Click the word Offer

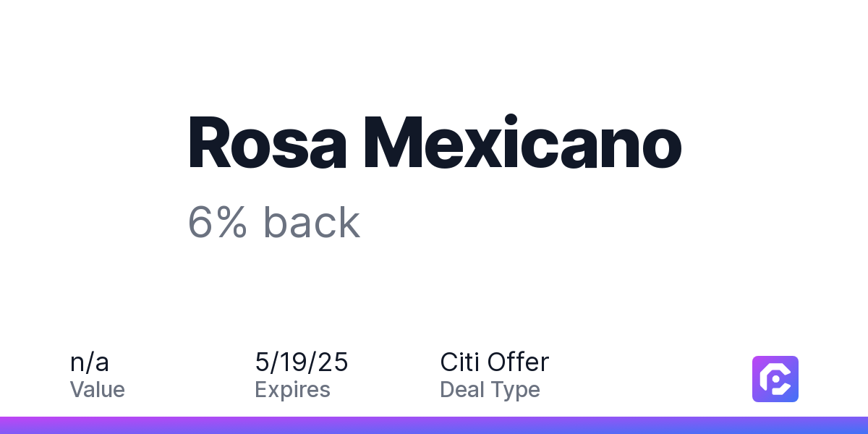[518, 362]
